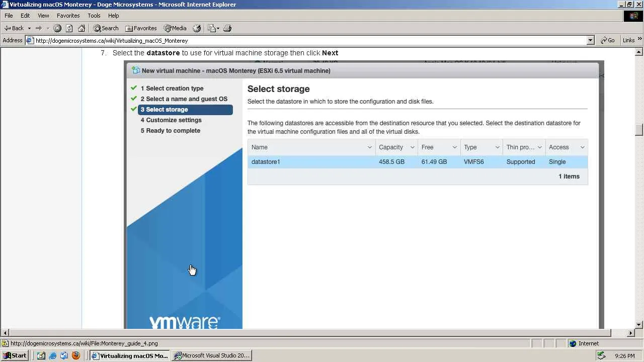644x362 pixels.
Task: Click the New virtual machine dialog title icon
Action: 135,70
